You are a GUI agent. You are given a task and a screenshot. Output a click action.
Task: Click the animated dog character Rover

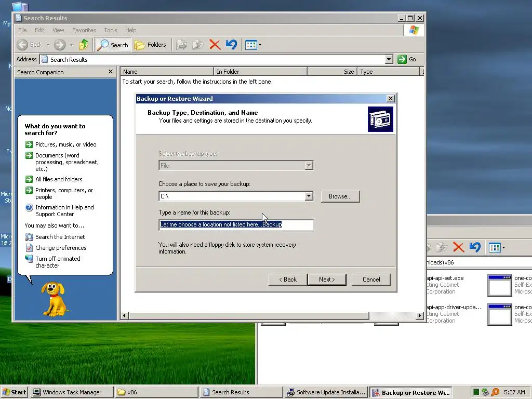coord(54,299)
